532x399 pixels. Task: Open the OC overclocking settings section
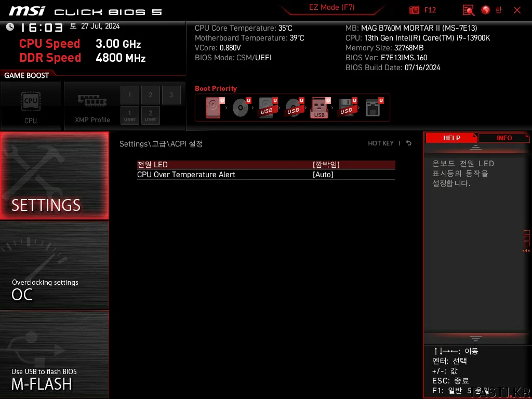54,265
